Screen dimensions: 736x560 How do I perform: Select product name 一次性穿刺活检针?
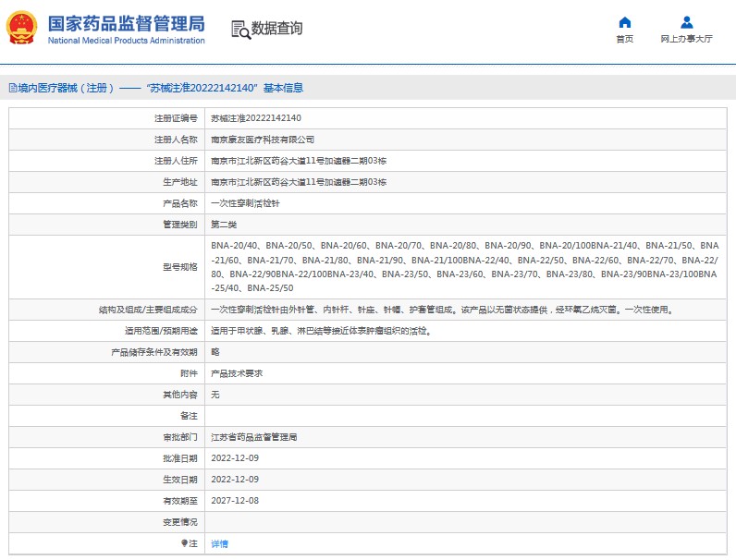245,203
